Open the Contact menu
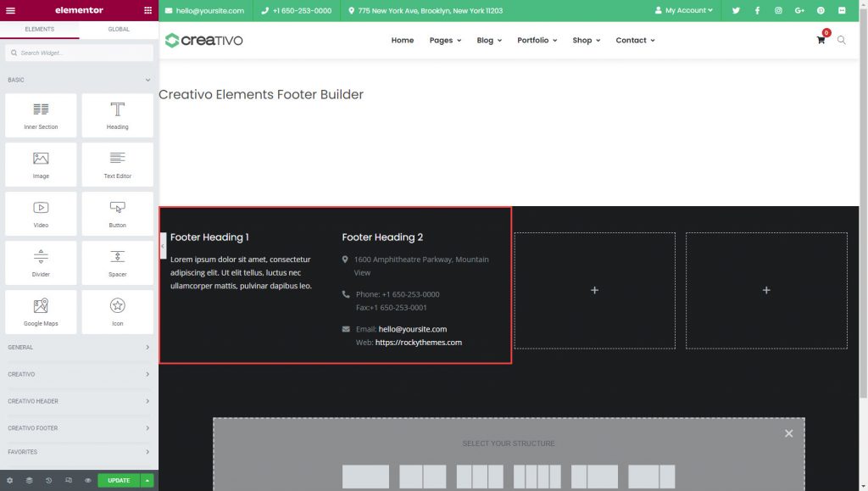The width and height of the screenshot is (868, 491). tap(635, 41)
